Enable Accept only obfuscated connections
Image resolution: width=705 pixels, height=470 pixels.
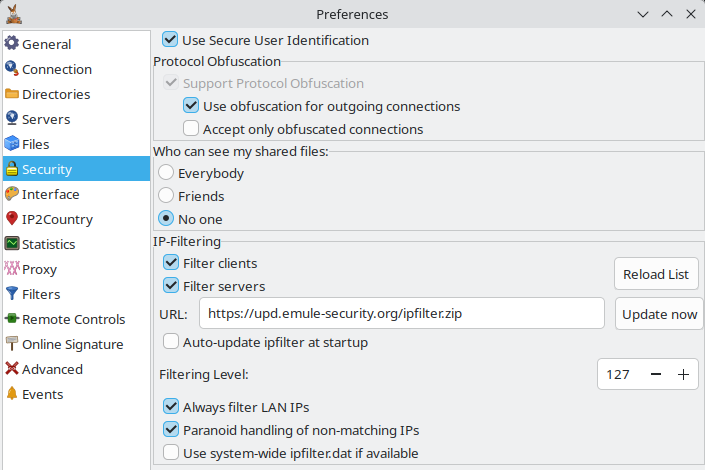(191, 129)
